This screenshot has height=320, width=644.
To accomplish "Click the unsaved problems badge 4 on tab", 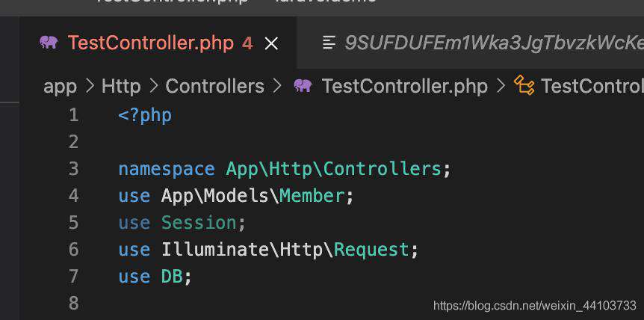I will pyautogui.click(x=247, y=43).
